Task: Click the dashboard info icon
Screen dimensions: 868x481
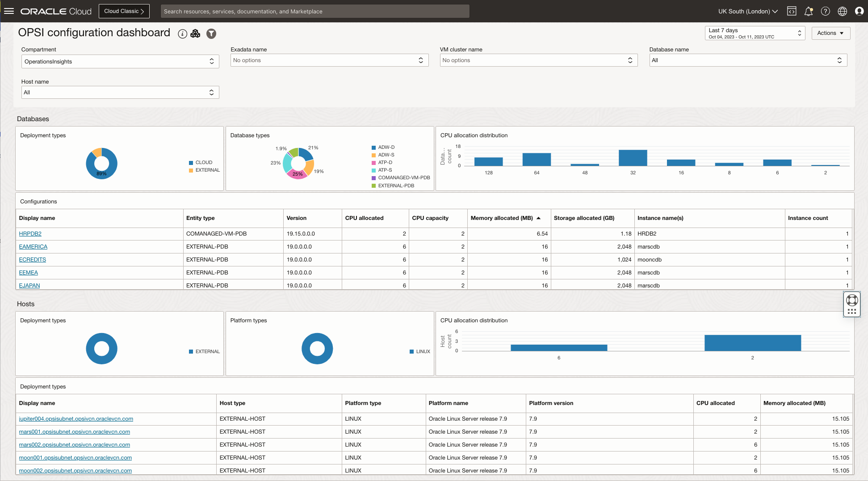Action: click(x=182, y=34)
